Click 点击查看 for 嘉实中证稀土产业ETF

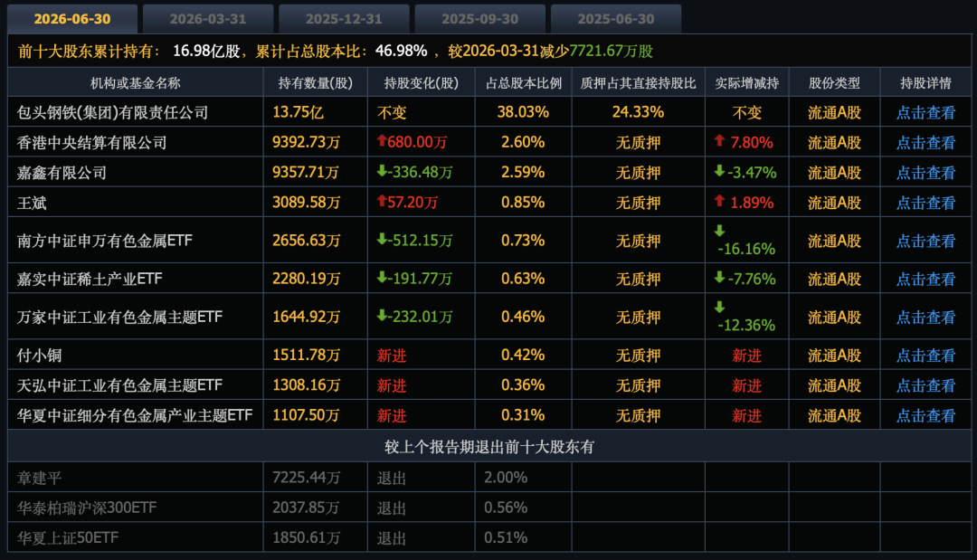[925, 279]
